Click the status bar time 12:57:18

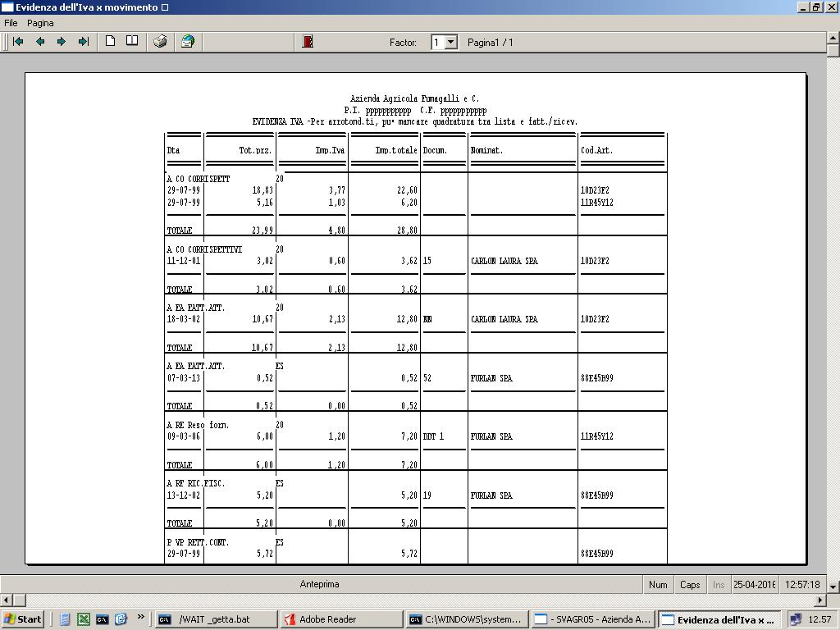pyautogui.click(x=802, y=584)
